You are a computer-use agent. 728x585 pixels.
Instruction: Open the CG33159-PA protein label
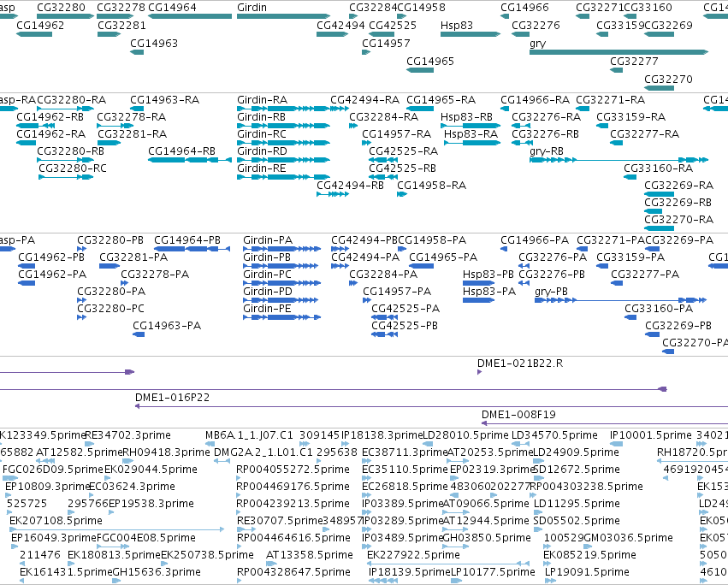pos(630,257)
